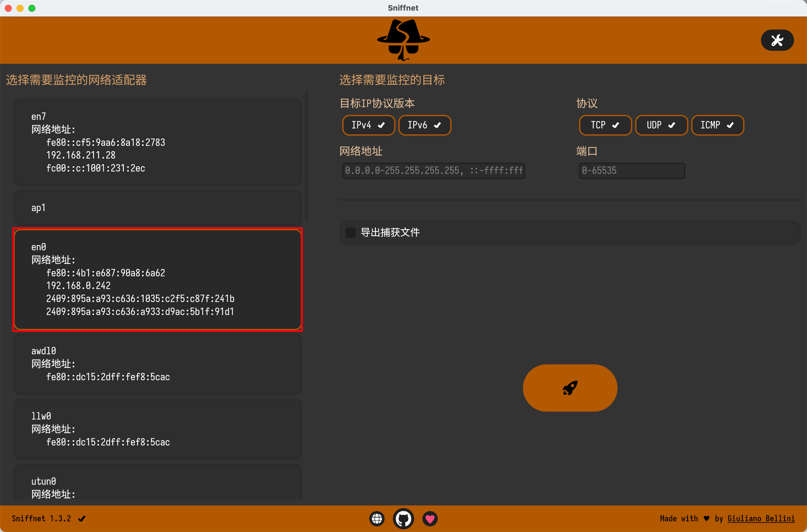This screenshot has height=532, width=807.
Task: Click the rocket start capture button
Action: click(570, 388)
